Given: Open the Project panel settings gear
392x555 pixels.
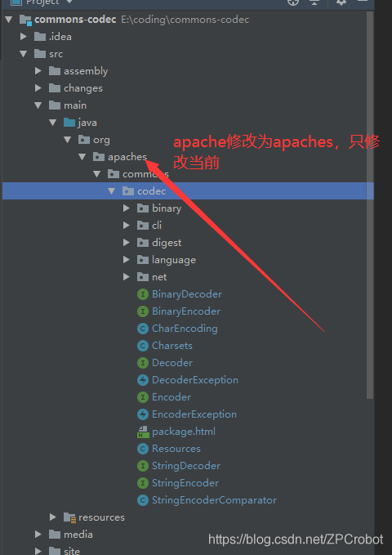Looking at the screenshot, I should coord(341,2).
